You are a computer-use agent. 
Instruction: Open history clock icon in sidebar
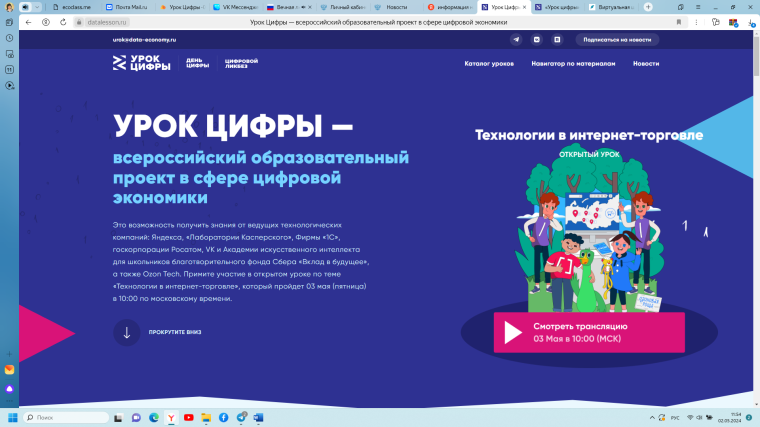(x=9, y=38)
